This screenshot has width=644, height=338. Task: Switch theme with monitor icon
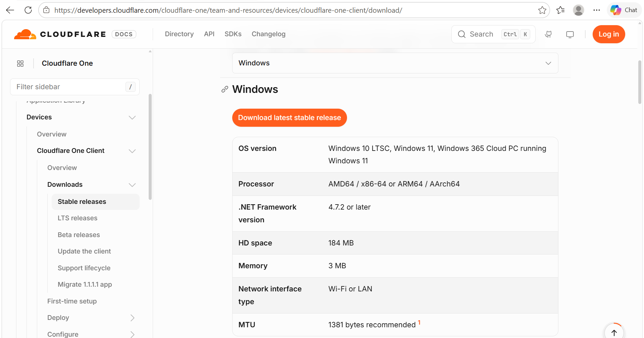click(570, 34)
